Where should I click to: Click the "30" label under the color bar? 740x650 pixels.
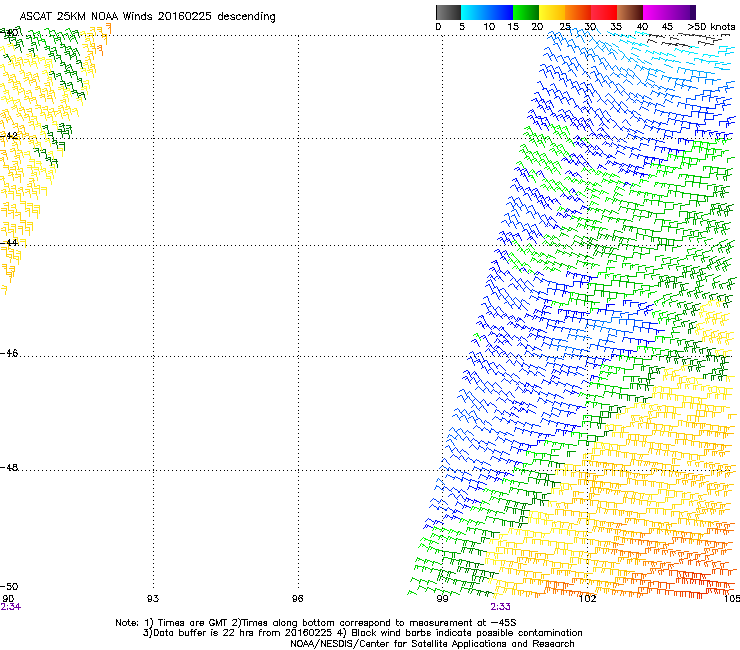(590, 27)
